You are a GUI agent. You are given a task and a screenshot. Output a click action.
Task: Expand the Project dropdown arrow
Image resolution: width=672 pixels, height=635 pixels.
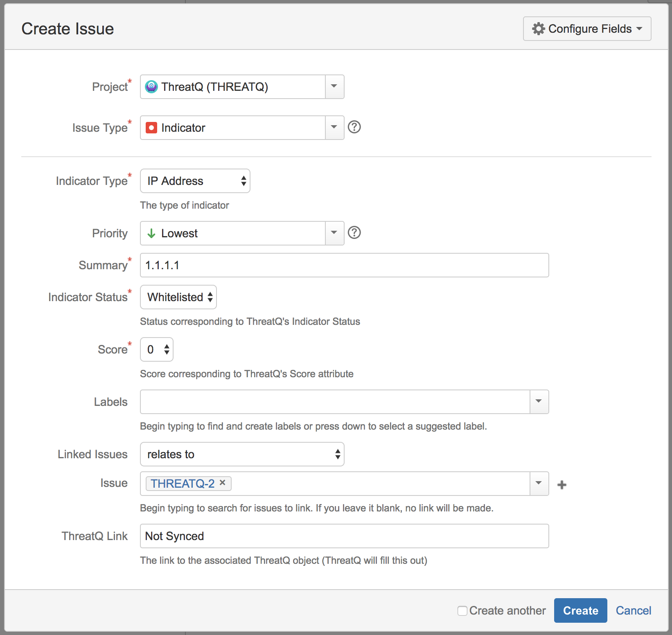point(334,87)
